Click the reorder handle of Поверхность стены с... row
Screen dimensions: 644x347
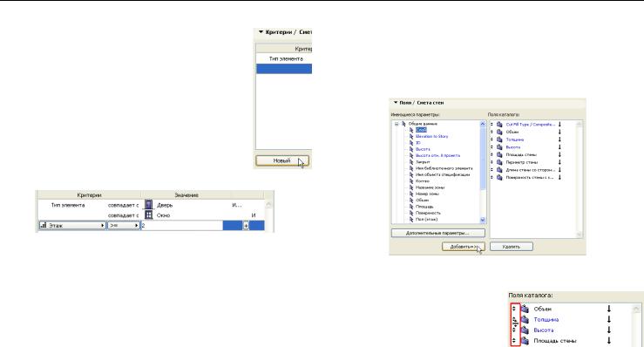pyautogui.click(x=492, y=178)
